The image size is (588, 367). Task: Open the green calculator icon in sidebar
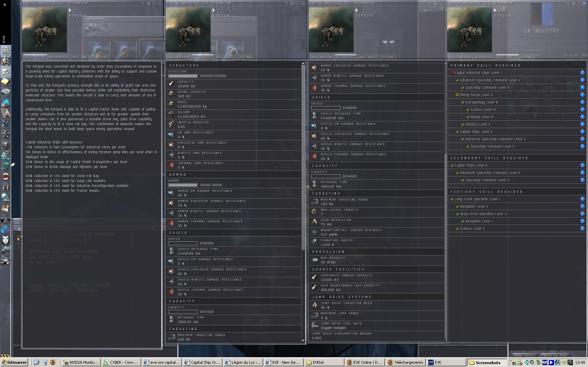(x=6, y=166)
